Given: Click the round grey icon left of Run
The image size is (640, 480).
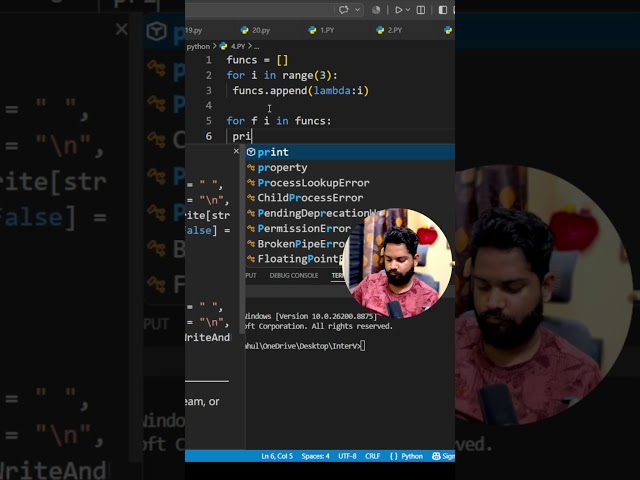Looking at the screenshot, I should coord(376,10).
